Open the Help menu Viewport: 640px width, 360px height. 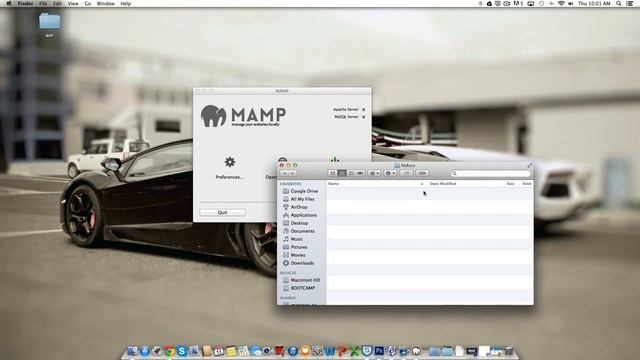[x=126, y=3]
